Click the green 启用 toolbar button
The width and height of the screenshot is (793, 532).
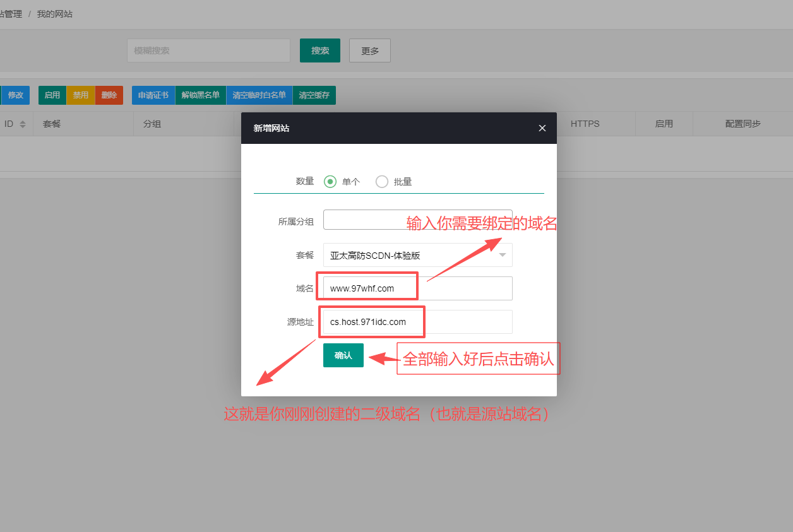(52, 95)
